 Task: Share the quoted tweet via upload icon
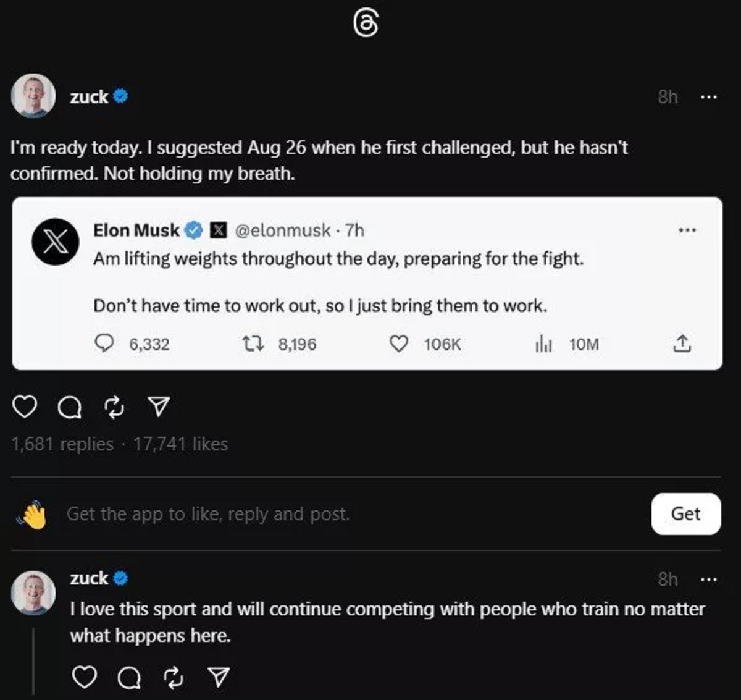click(681, 344)
